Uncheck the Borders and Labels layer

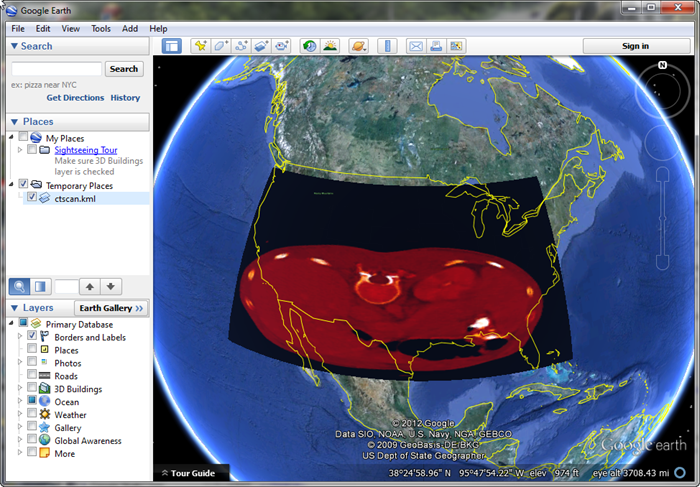point(32,337)
